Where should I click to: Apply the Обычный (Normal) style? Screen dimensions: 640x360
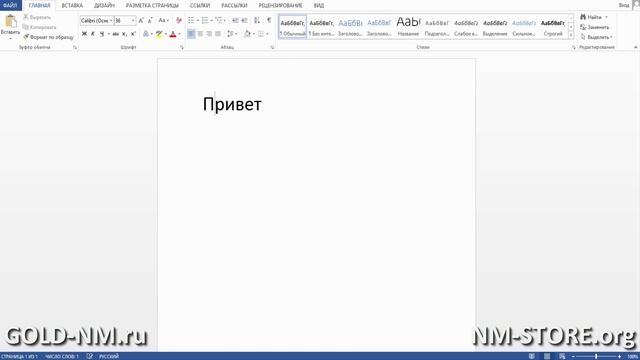point(293,27)
